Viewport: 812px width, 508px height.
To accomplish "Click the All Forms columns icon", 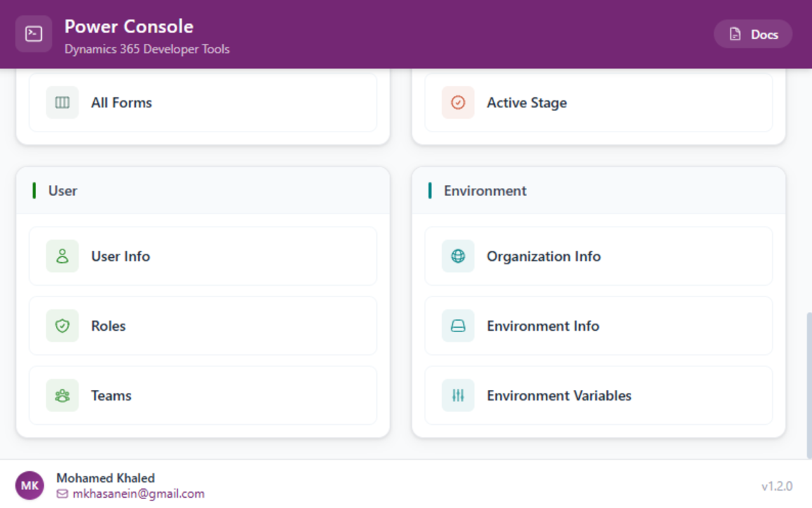I will click(x=62, y=102).
